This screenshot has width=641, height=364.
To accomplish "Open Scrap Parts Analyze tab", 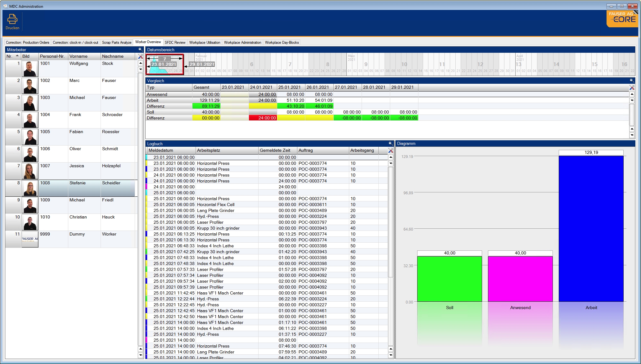I will click(116, 43).
